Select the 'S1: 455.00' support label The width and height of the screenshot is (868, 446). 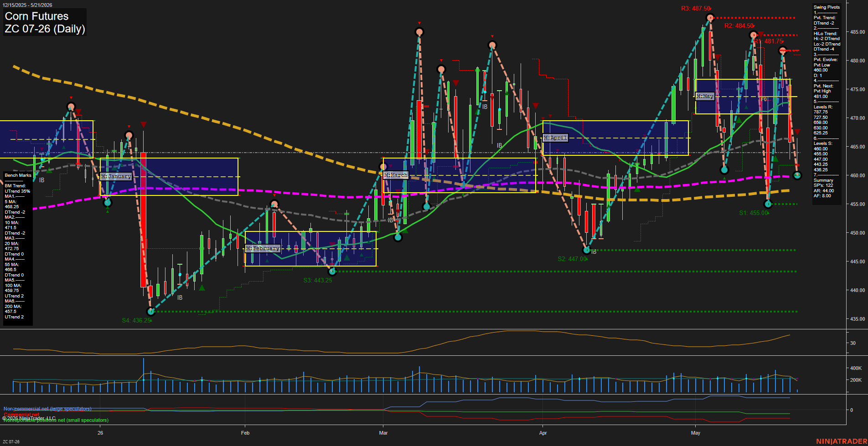pyautogui.click(x=753, y=213)
